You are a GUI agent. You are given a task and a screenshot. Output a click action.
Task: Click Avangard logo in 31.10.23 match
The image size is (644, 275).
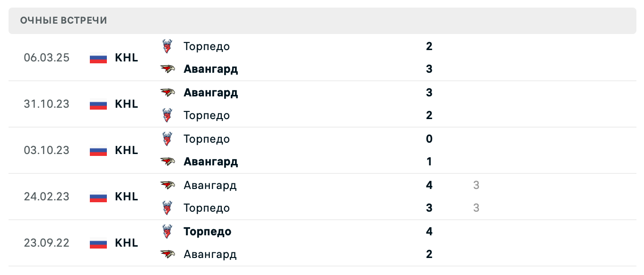coord(167,93)
